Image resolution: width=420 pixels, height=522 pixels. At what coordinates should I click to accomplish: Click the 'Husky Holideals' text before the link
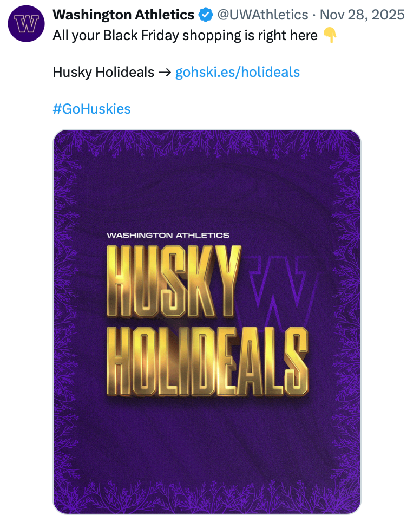(103, 72)
